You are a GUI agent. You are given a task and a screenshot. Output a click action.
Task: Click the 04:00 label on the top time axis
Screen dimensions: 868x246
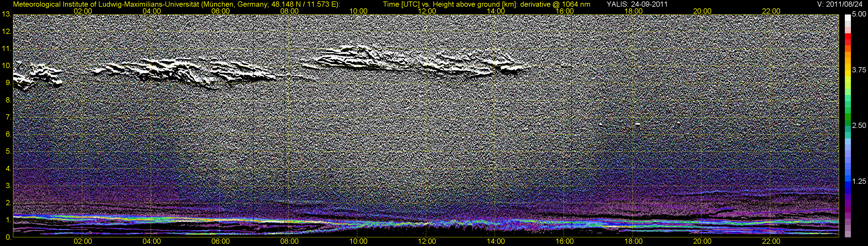[x=152, y=11]
